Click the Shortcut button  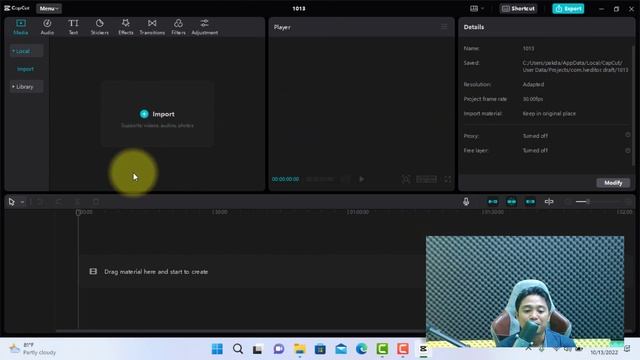(518, 9)
